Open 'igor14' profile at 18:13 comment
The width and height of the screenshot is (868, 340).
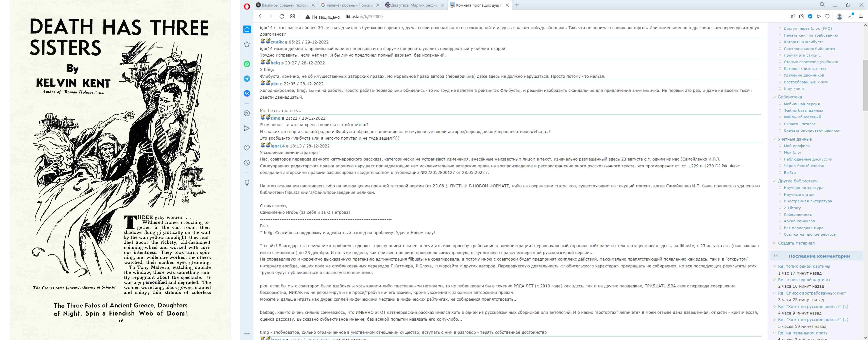(277, 146)
